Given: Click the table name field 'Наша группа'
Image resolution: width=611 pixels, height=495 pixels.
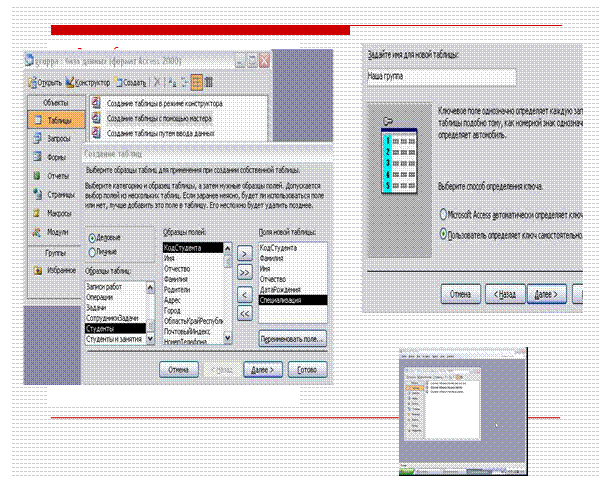Looking at the screenshot, I should [437, 77].
